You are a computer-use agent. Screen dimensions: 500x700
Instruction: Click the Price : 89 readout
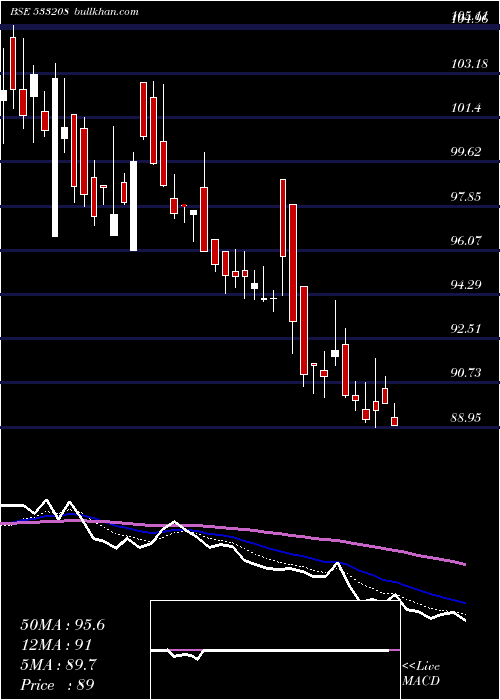click(57, 685)
